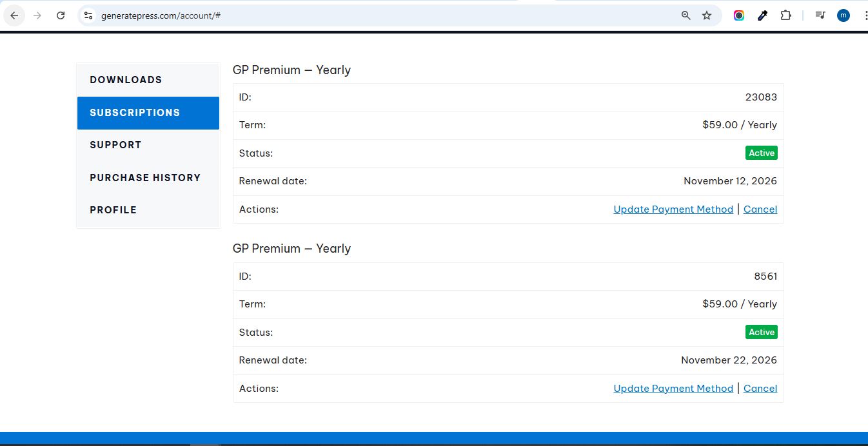Click the second GP Premium — Yearly heading
868x446 pixels.
291,249
